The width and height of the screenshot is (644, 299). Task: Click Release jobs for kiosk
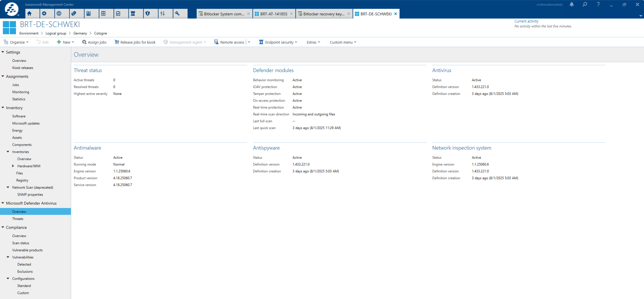point(135,42)
